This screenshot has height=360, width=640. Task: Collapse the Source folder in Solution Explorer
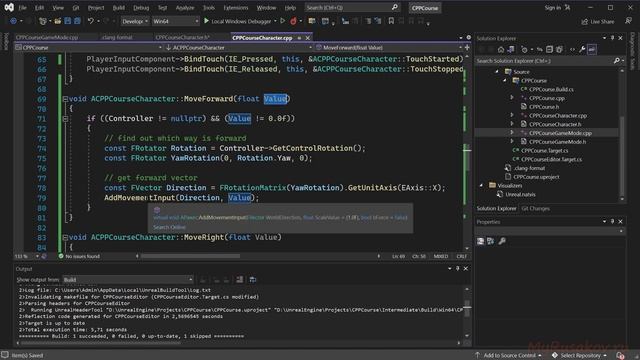pyautogui.click(x=497, y=71)
